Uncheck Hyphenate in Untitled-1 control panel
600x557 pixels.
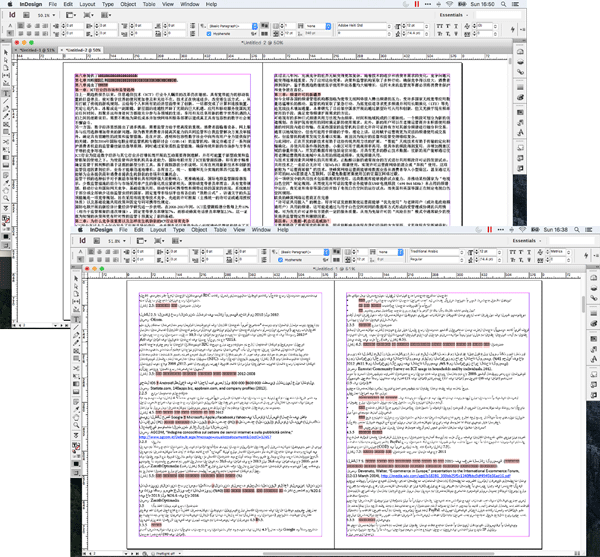pos(280,260)
